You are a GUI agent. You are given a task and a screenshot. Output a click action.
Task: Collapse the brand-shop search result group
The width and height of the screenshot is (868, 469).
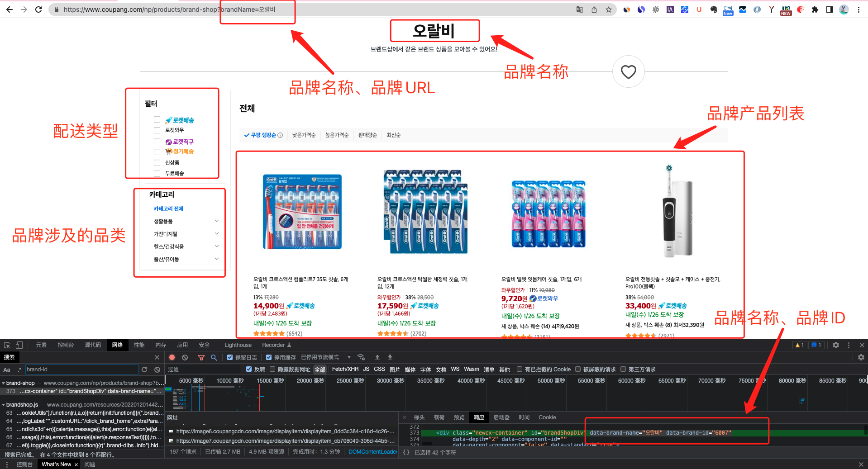4,383
